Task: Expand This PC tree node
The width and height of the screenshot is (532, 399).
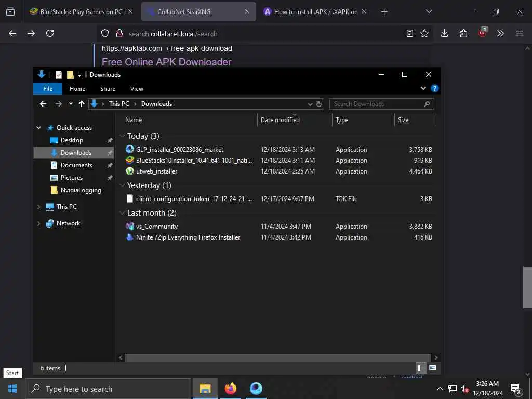Action: click(x=38, y=207)
